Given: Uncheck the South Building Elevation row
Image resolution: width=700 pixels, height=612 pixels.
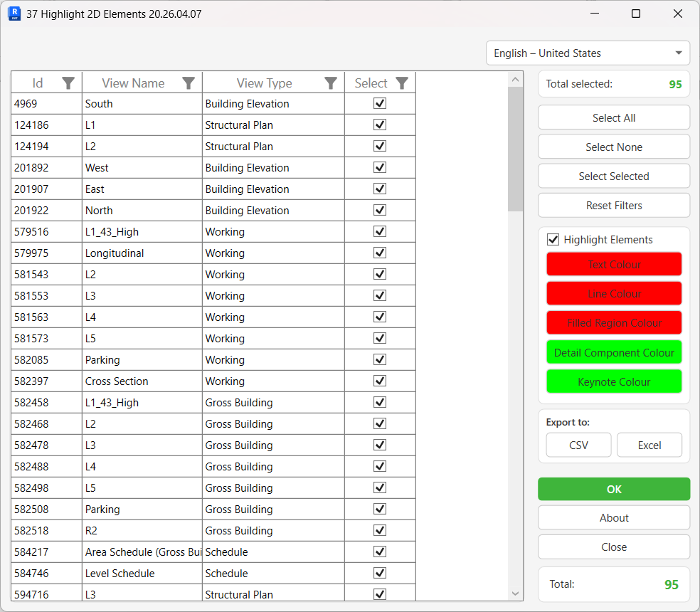Looking at the screenshot, I should pos(379,103).
